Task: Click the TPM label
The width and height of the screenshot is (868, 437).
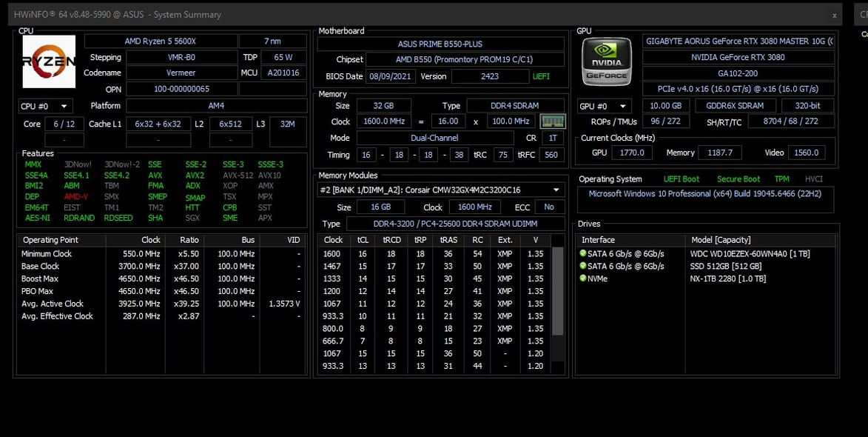Action: point(781,179)
